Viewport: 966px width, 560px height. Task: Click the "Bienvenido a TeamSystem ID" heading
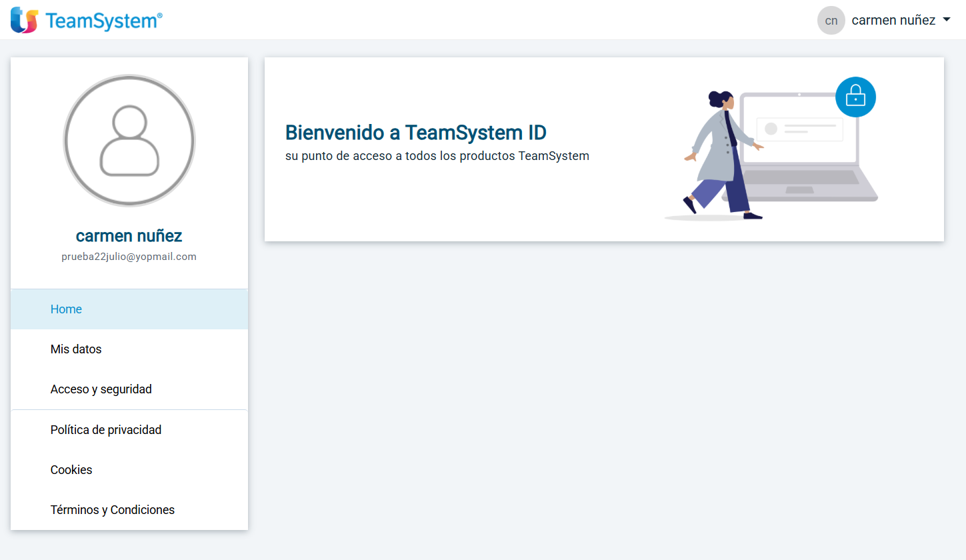tap(416, 133)
